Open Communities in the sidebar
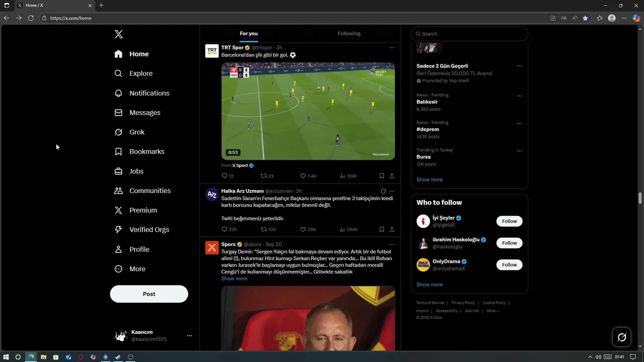This screenshot has height=362, width=644. tap(143, 191)
